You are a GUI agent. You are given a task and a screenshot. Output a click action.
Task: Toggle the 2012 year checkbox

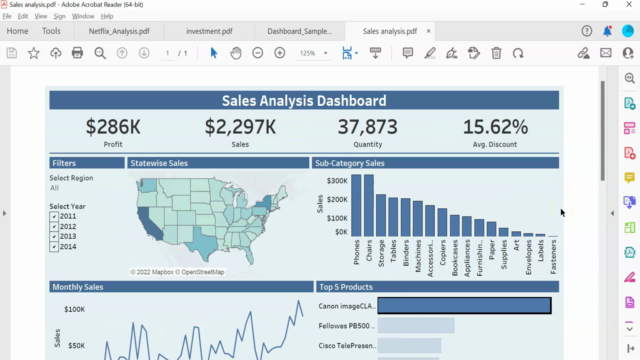click(54, 227)
